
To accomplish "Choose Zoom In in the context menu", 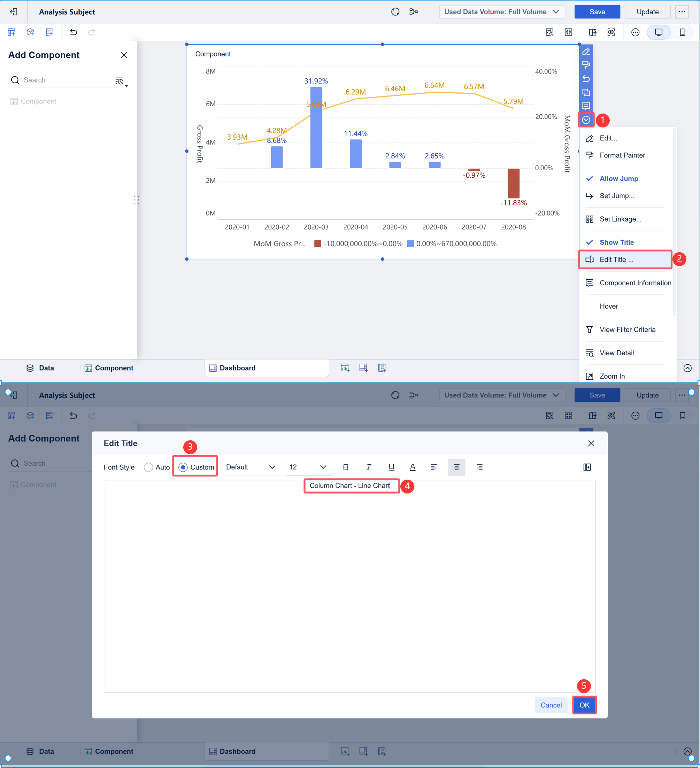I will point(625,377).
